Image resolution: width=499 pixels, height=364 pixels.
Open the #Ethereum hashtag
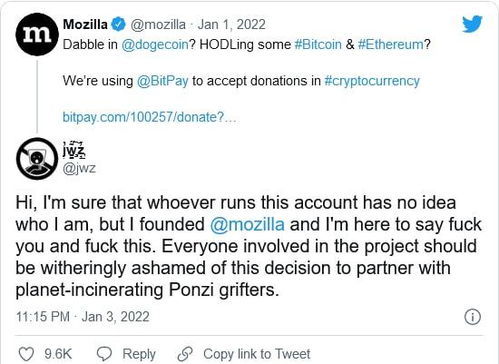coord(390,44)
